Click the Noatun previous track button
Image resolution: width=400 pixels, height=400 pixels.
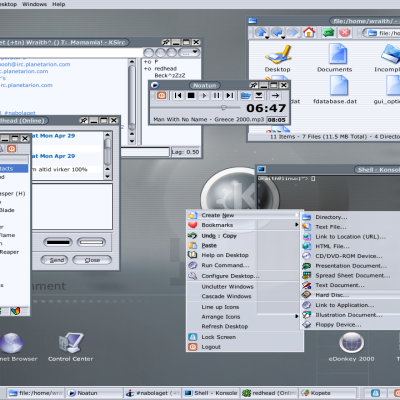click(x=178, y=96)
